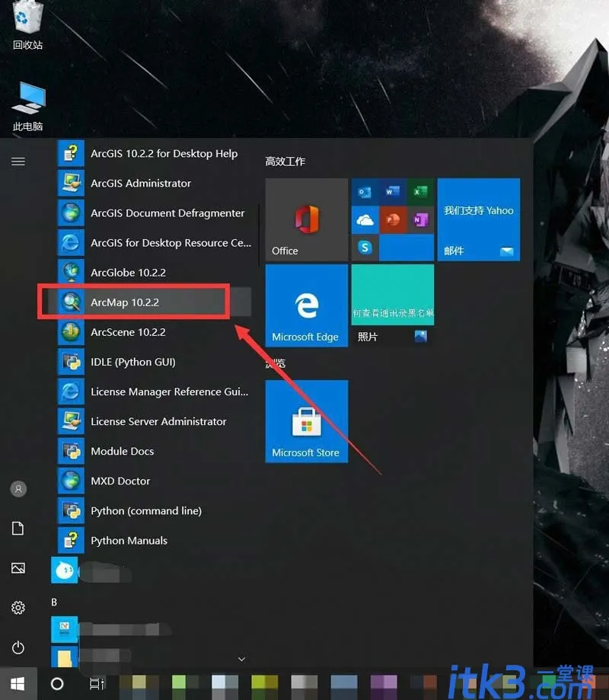
Task: Select the 回收站 Recycle Bin desktop icon
Action: click(x=27, y=25)
